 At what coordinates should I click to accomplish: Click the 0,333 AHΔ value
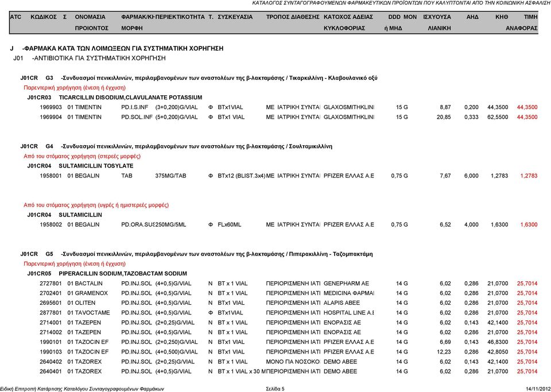(471, 117)
